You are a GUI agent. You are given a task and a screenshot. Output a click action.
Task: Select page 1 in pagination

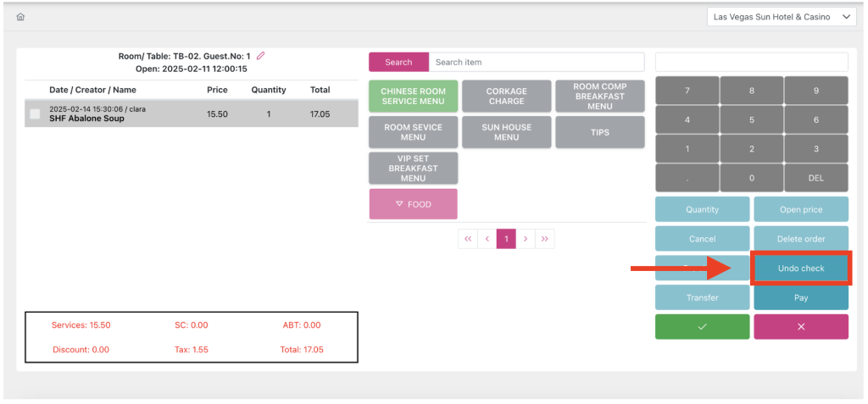(506, 239)
